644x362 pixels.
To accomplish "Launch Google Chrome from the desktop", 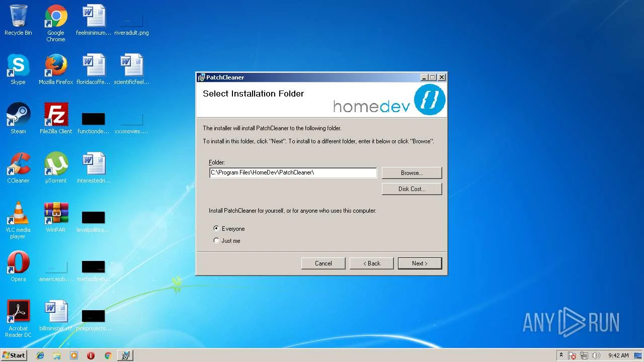I will 56,23.
